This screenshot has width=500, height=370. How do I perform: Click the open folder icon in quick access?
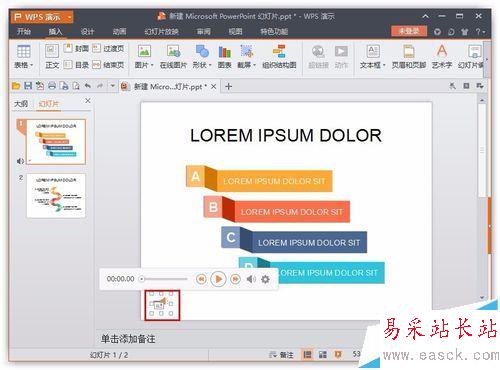16,86
